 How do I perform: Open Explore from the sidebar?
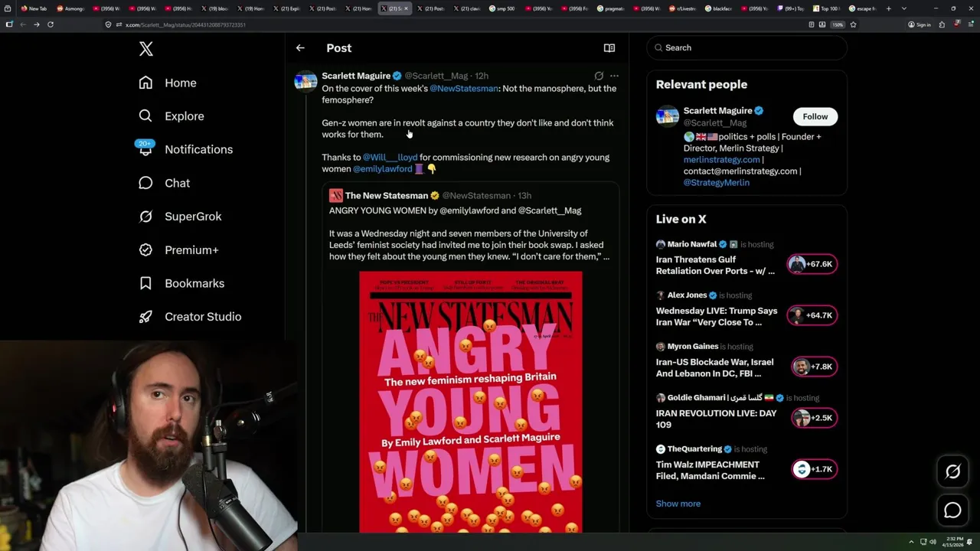click(171, 116)
